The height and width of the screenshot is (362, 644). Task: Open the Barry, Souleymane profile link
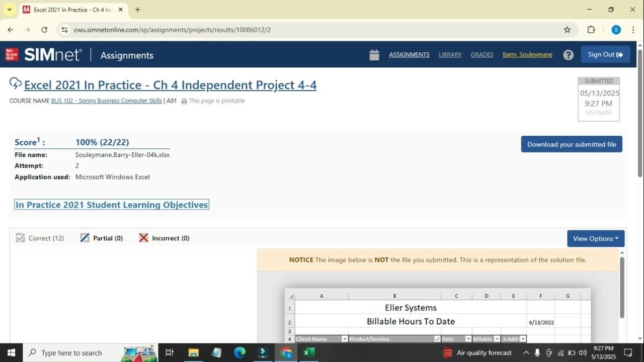pyautogui.click(x=527, y=55)
